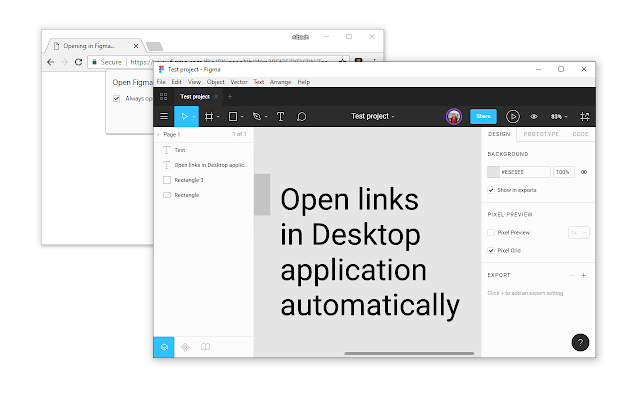Uncheck 'Always open' checkbox in Chrome dialog

pos(116,98)
